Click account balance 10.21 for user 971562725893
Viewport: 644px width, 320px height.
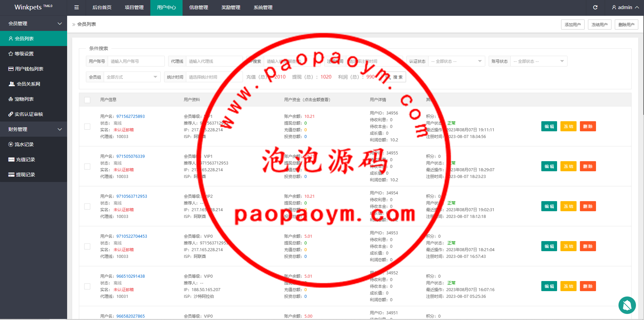tap(309, 117)
